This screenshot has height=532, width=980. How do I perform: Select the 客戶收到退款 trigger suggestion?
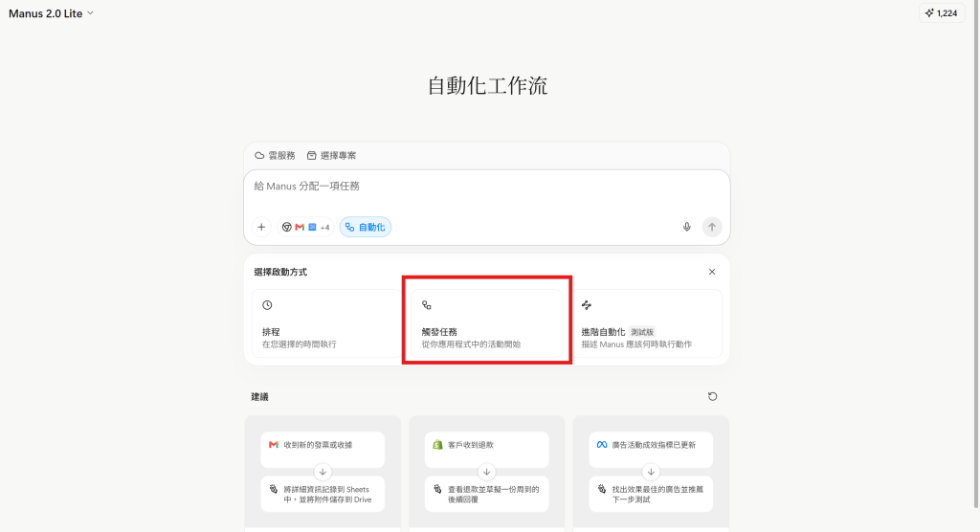click(487, 449)
